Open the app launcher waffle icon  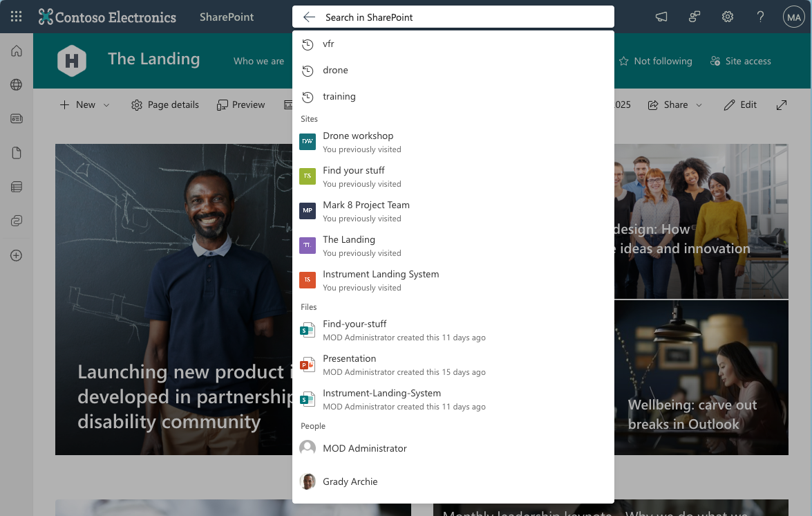(17, 17)
